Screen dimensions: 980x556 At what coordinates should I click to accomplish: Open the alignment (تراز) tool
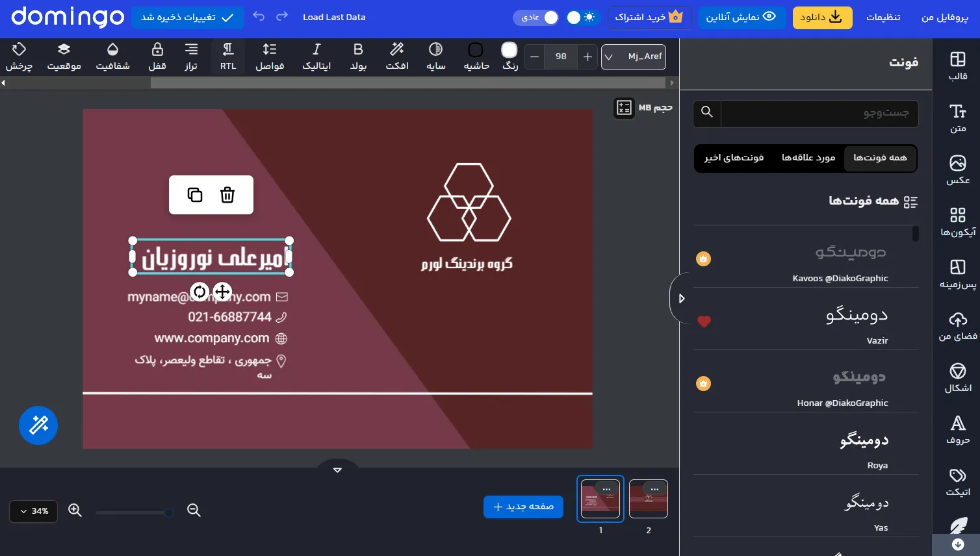(x=191, y=57)
